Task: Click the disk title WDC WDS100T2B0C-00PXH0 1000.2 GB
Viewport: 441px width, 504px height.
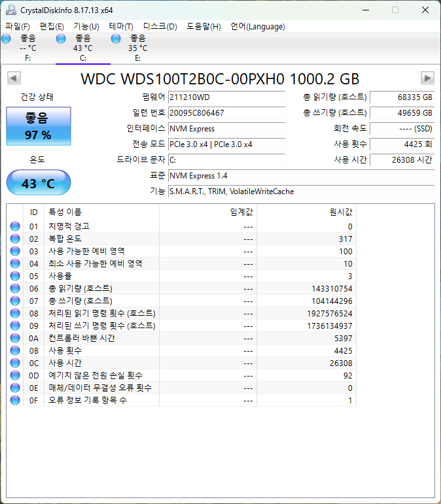Action: coord(220,78)
